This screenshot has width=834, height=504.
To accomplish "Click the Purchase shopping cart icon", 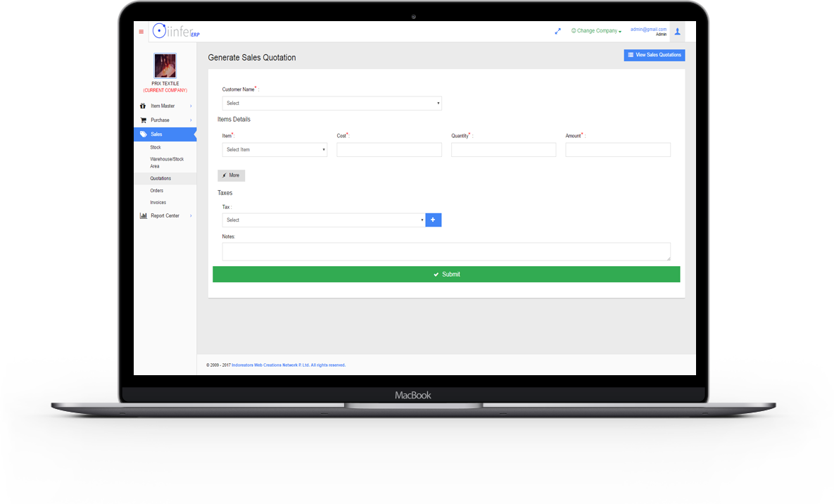I will 143,120.
